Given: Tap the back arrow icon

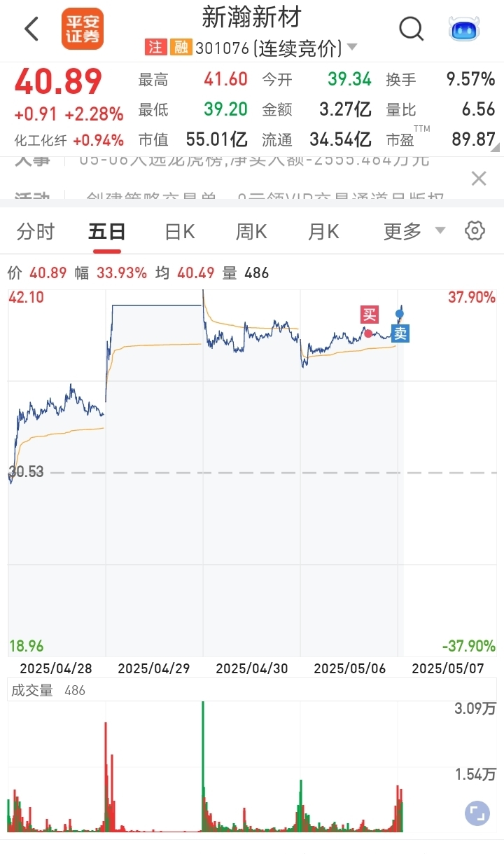Looking at the screenshot, I should tap(31, 29).
